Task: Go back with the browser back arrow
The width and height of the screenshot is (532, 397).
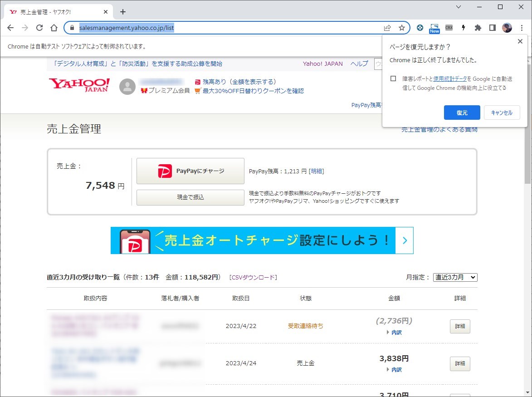Action: tap(10, 28)
